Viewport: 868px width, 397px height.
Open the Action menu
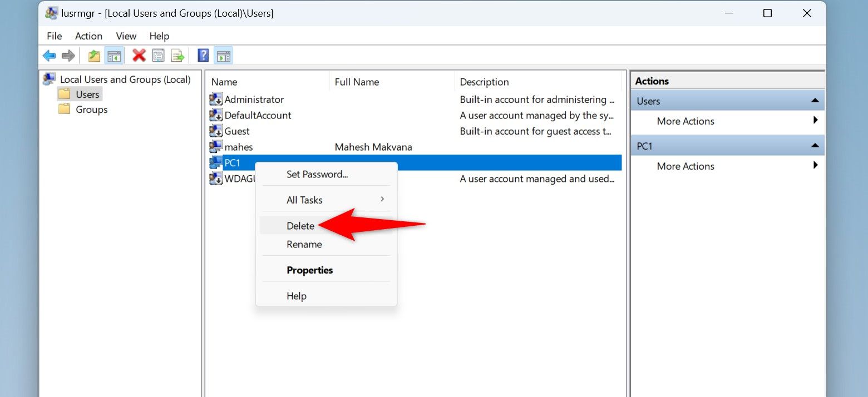click(89, 36)
